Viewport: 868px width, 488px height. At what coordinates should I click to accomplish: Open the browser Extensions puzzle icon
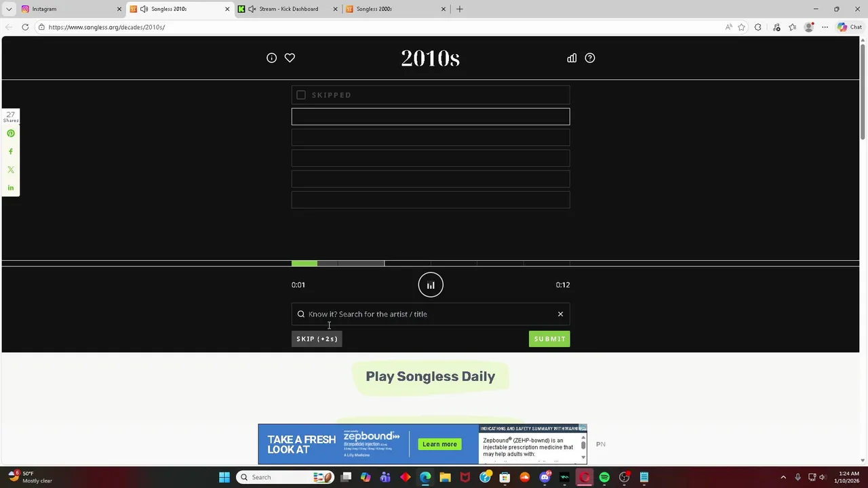[758, 27]
